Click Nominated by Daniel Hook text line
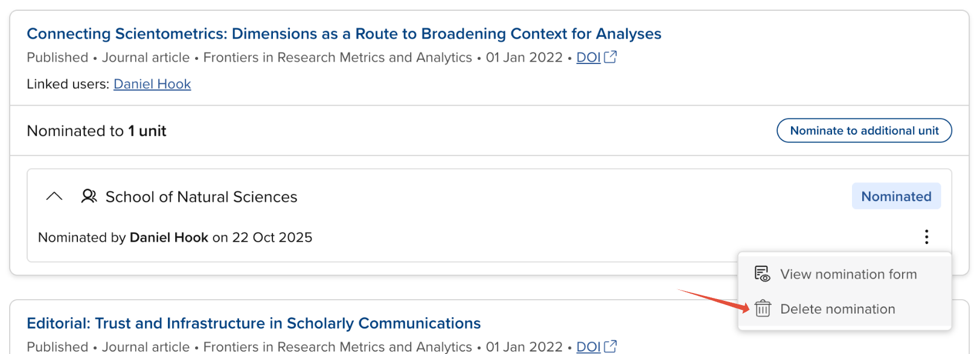The width and height of the screenshot is (980, 354). click(175, 237)
